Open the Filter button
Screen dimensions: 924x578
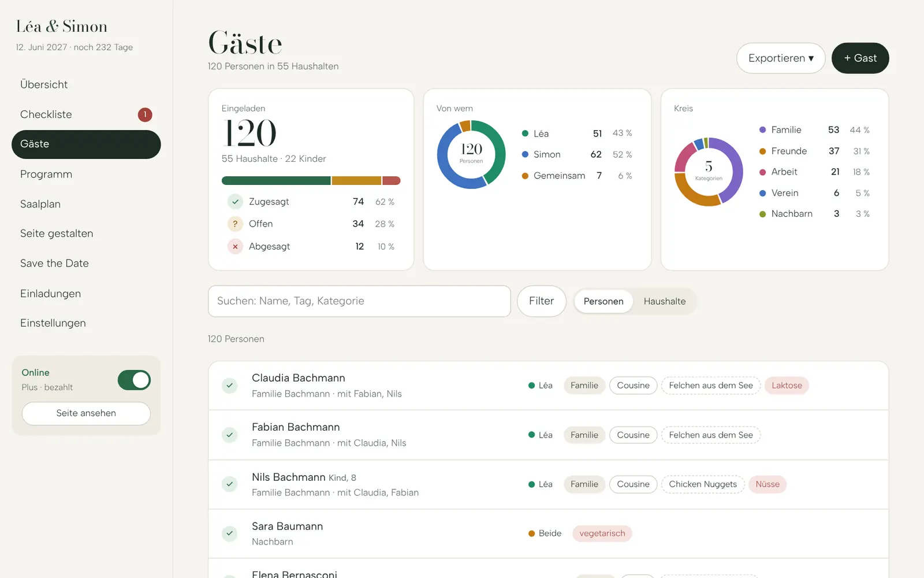(541, 301)
